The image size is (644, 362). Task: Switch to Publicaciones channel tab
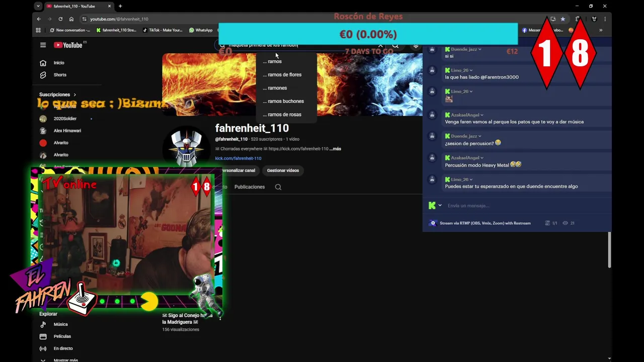tap(250, 187)
